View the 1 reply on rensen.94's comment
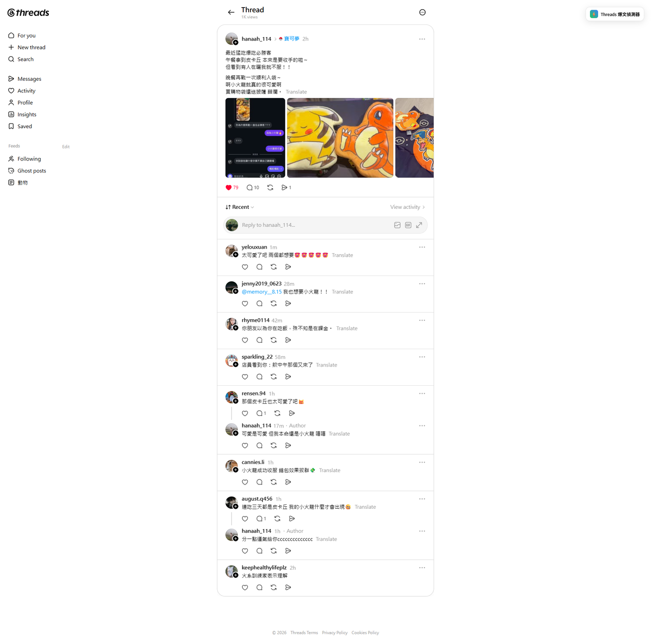The height and width of the screenshot is (644, 651). (x=261, y=413)
